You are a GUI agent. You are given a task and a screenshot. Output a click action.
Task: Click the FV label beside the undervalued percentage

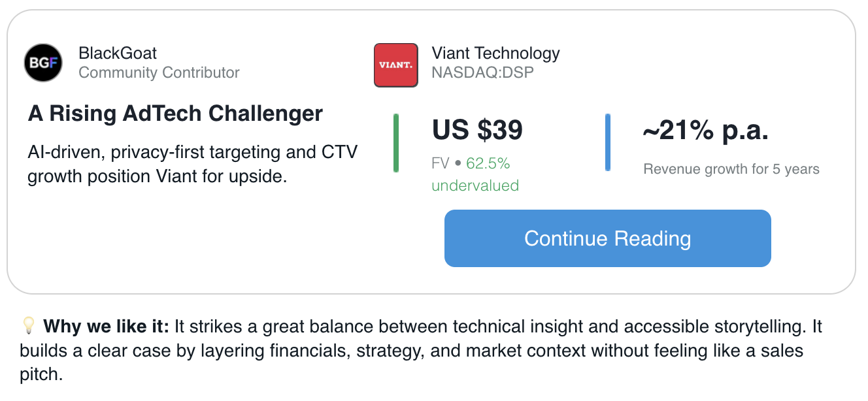[441, 163]
